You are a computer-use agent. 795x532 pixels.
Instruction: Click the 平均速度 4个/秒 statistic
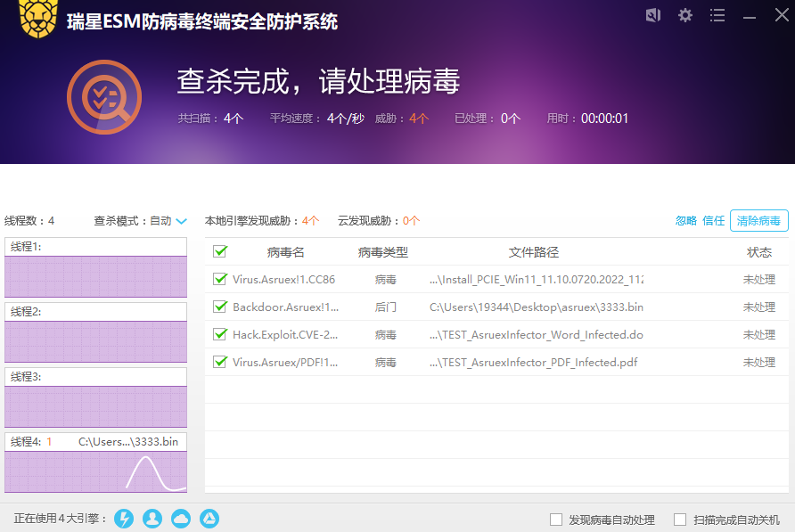point(317,119)
